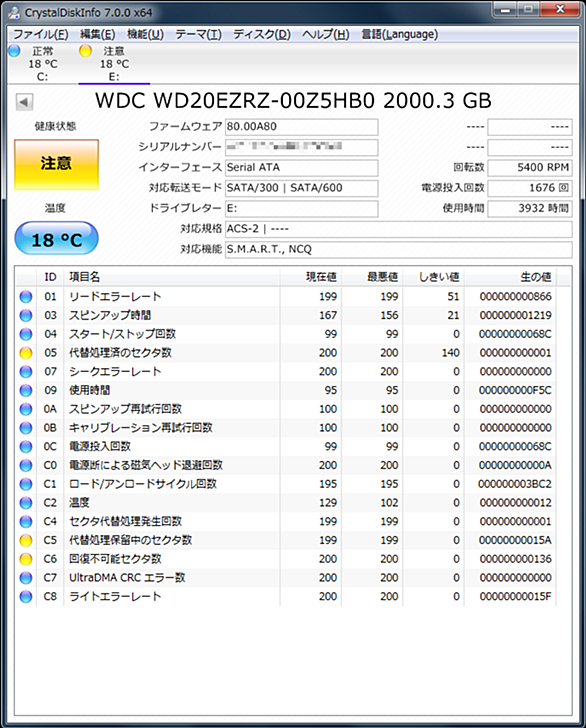Click current value 129 in 温度 row

tap(328, 503)
